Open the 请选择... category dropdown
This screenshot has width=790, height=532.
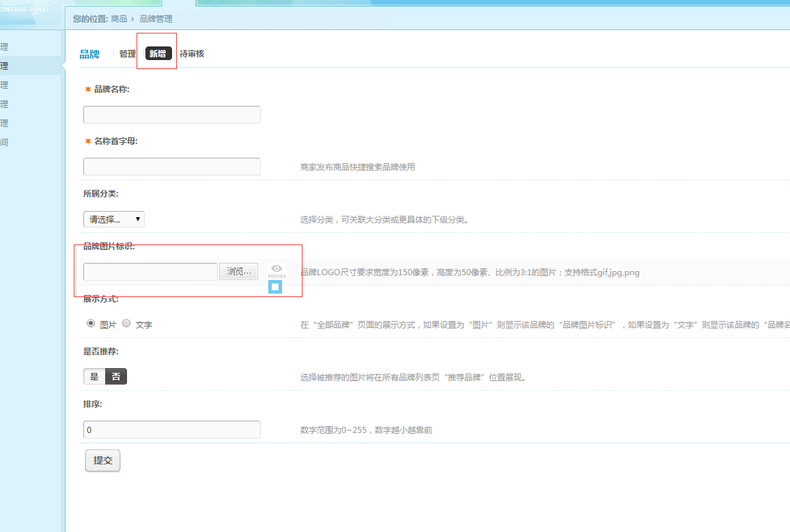point(114,219)
